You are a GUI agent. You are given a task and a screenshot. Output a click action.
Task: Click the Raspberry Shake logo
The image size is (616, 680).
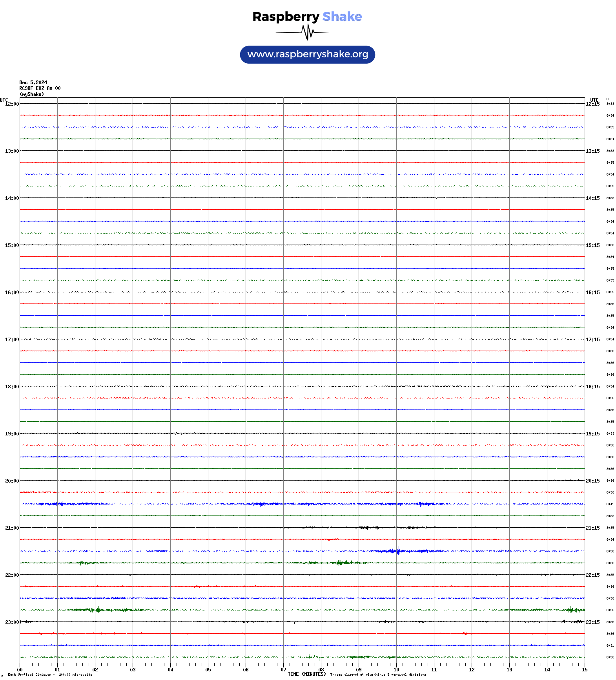307,16
